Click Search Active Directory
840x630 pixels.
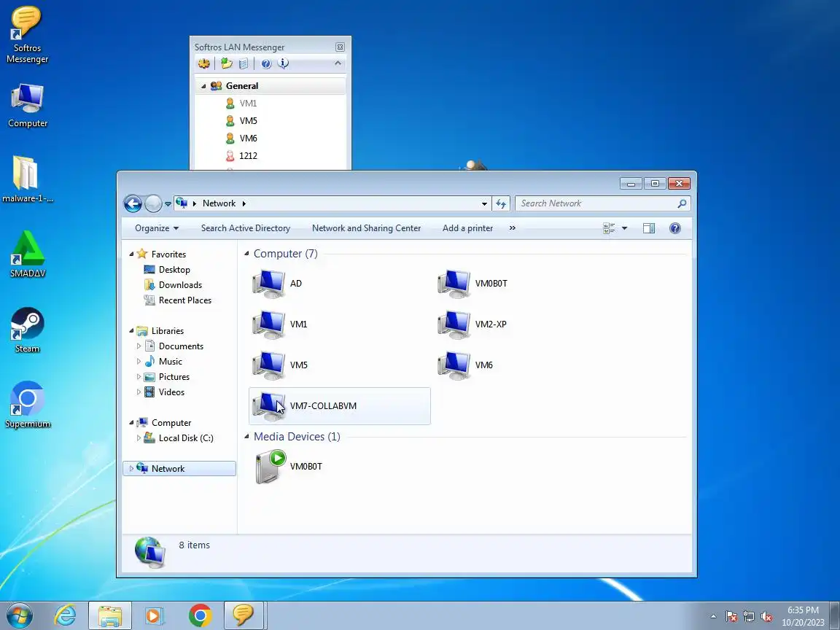[x=245, y=228]
